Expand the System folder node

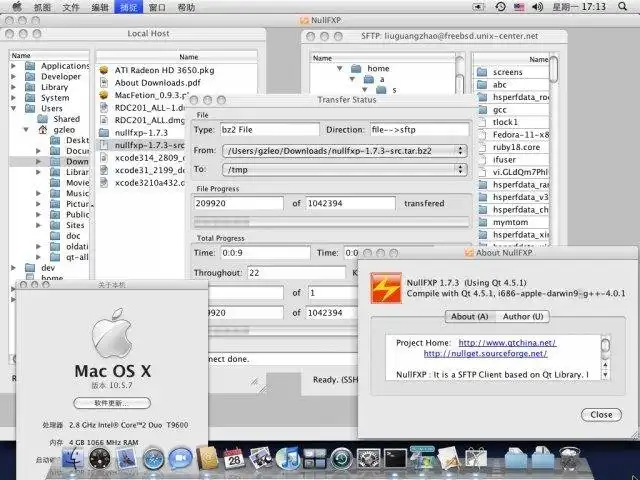pos(13,98)
